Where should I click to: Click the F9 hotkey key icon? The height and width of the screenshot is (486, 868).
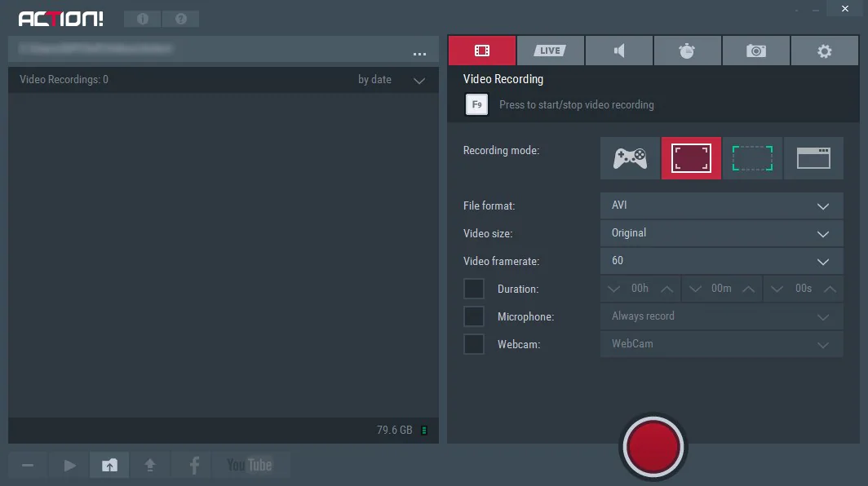[x=476, y=104]
